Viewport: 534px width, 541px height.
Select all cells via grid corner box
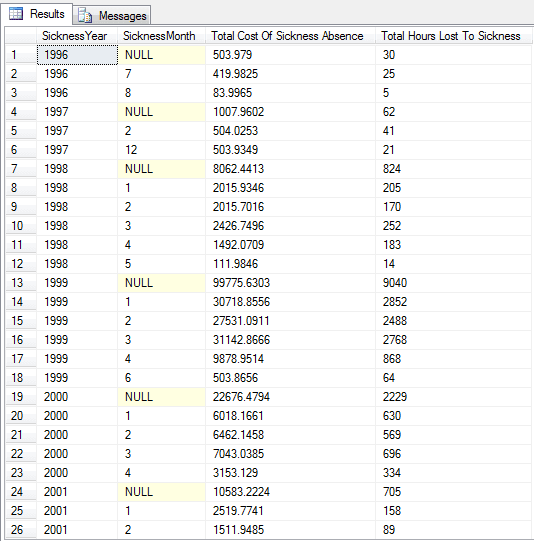pos(21,36)
